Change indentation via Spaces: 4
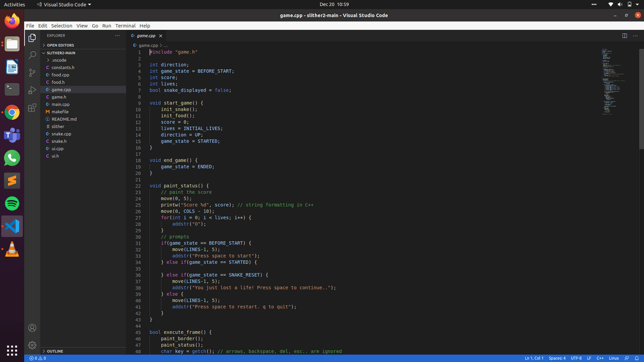This screenshot has height=362, width=644. (x=557, y=358)
